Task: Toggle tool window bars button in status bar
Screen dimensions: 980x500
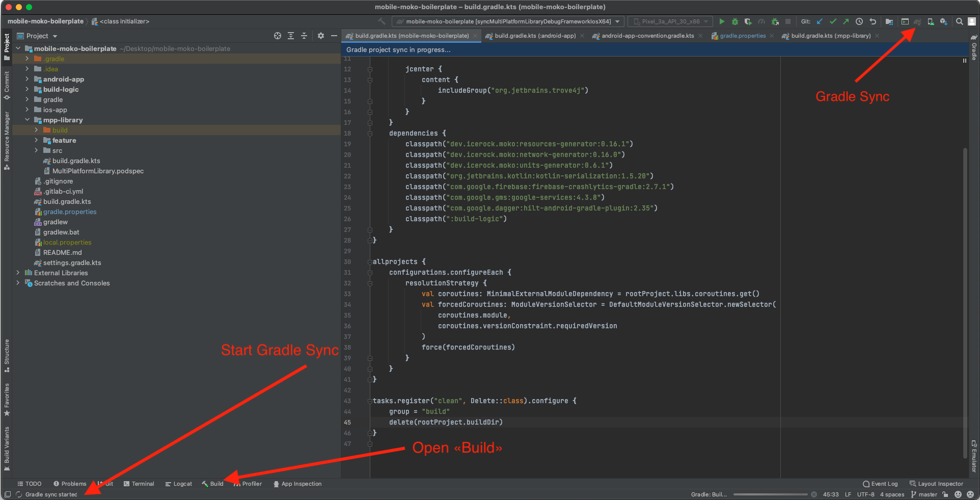Action: [x=8, y=494]
